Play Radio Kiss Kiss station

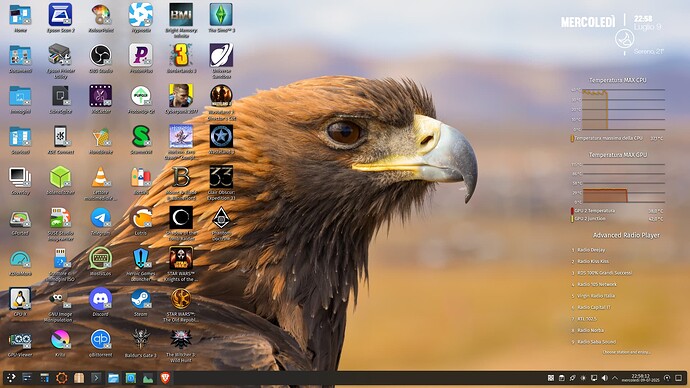pyautogui.click(x=592, y=261)
